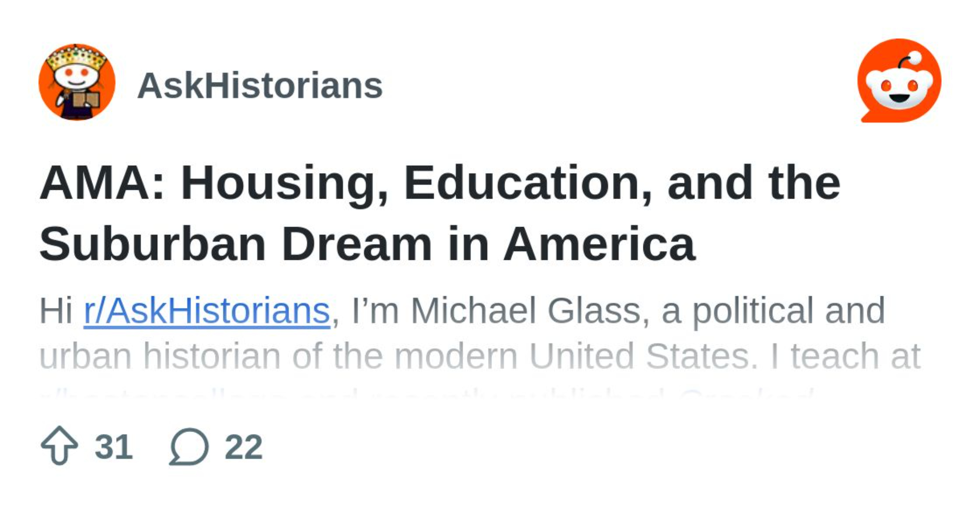980x511 pixels.
Task: Click the AskHistorians subreddit avatar
Action: click(x=77, y=82)
